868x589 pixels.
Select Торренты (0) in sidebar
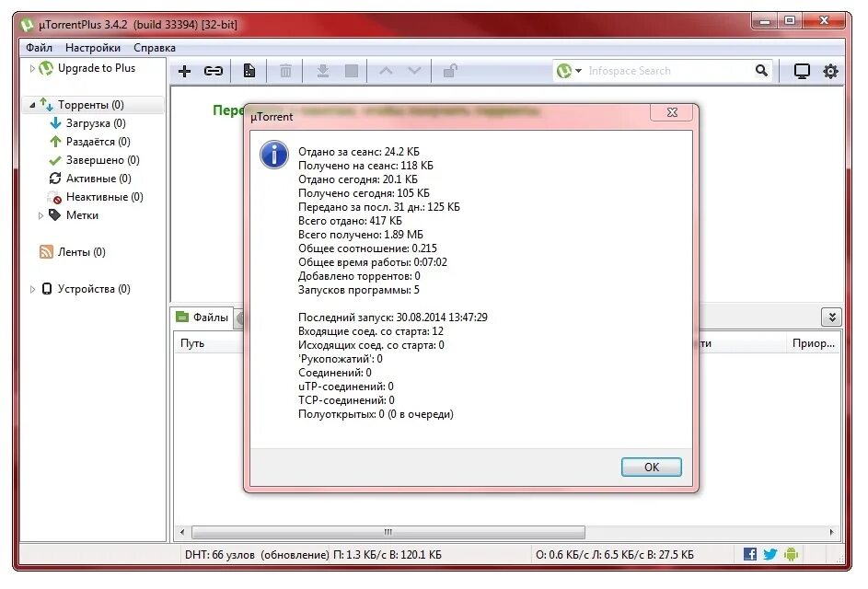91,105
